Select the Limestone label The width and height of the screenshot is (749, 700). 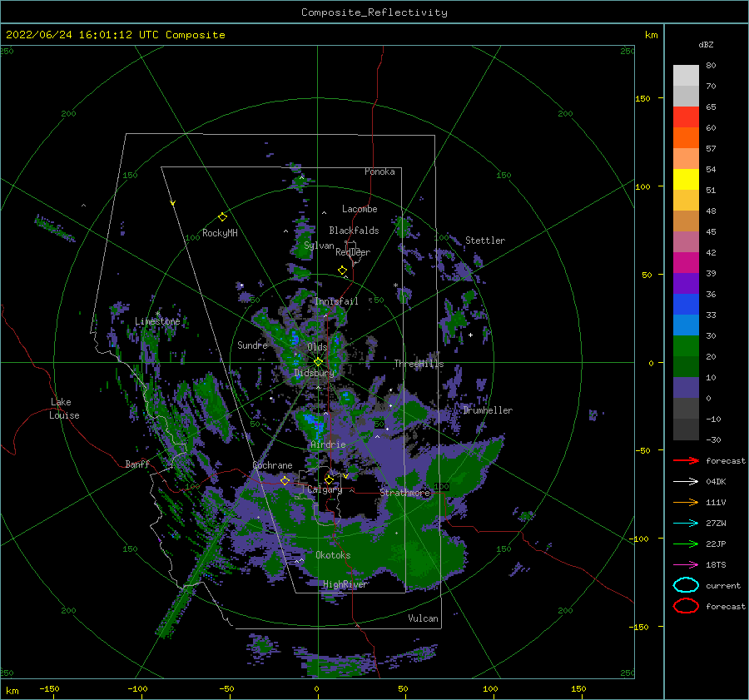tap(157, 321)
